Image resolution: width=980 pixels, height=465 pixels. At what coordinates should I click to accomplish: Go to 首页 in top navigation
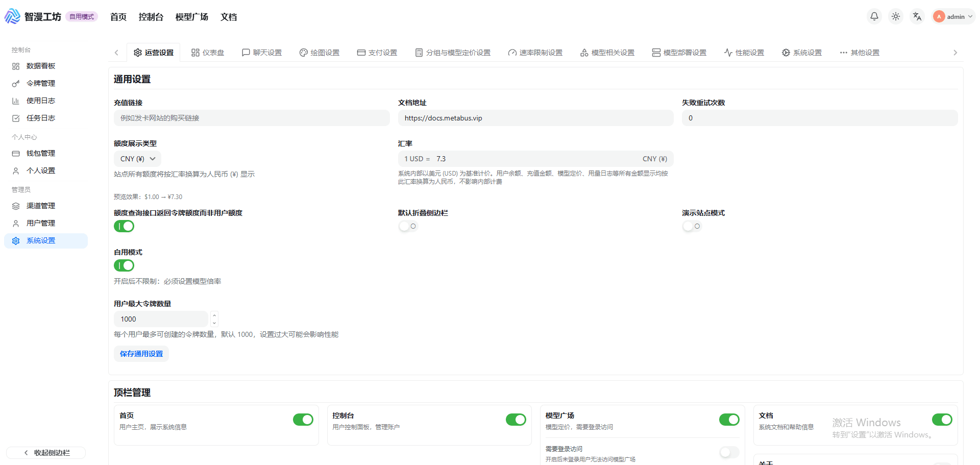pos(118,17)
